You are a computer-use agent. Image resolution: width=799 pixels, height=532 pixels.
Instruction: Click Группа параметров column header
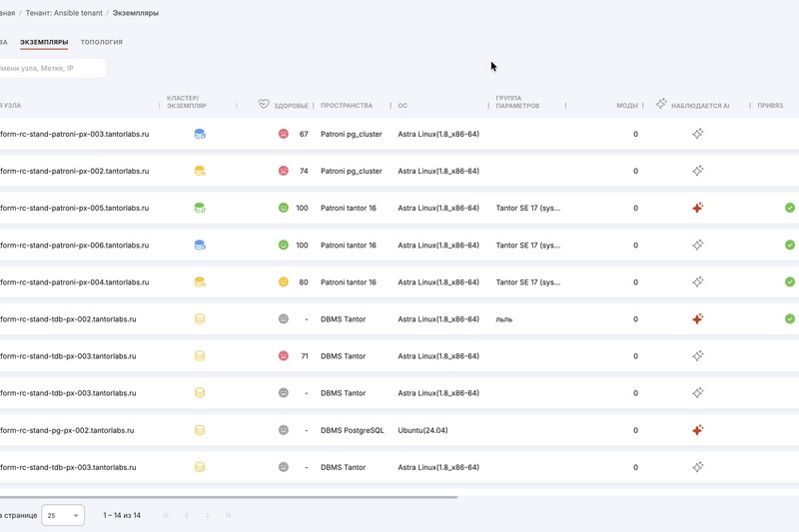517,102
